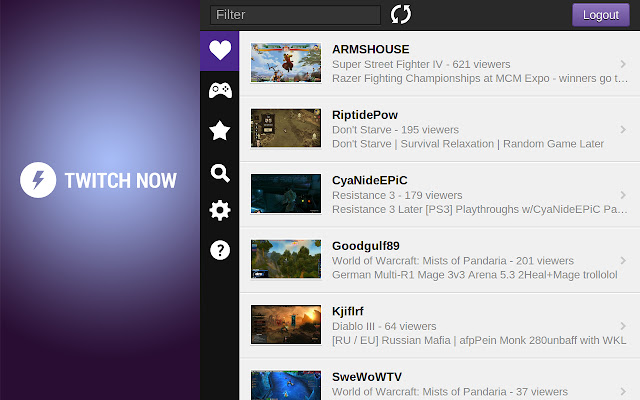
Task: Expand the RiptidePow stream chevron
Action: (x=623, y=129)
